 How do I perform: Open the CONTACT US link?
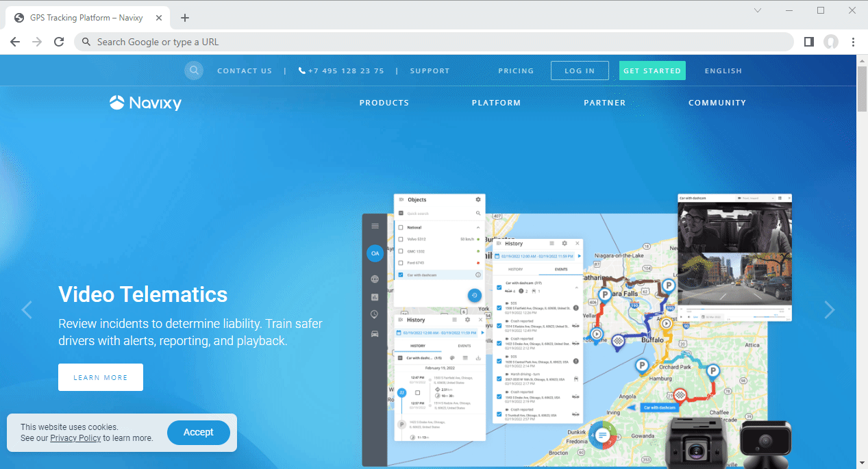click(x=245, y=71)
